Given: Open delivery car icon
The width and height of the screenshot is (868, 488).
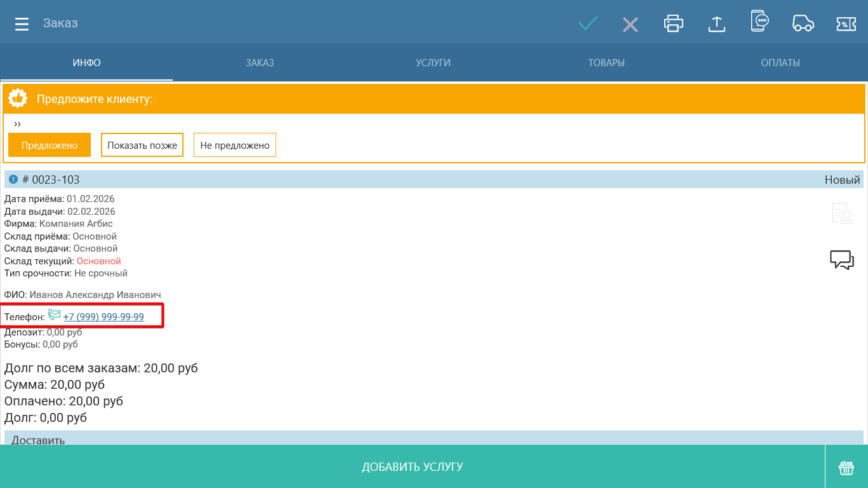Looking at the screenshot, I should pyautogui.click(x=803, y=24).
